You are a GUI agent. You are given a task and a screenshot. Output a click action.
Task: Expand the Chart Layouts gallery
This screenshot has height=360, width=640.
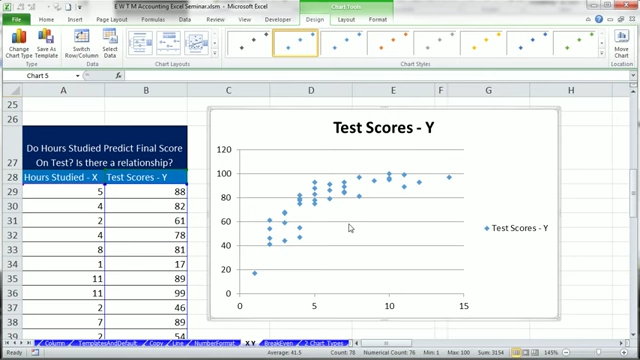tap(215, 53)
